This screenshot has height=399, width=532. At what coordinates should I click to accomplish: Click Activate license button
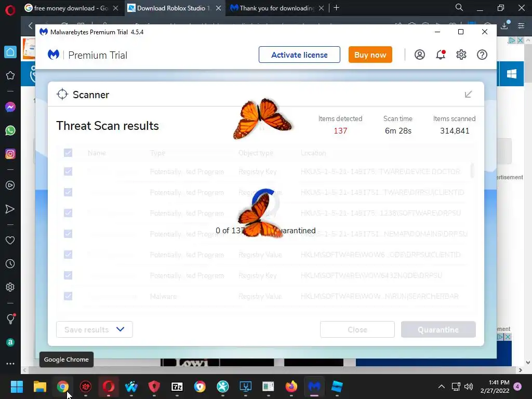299,55
